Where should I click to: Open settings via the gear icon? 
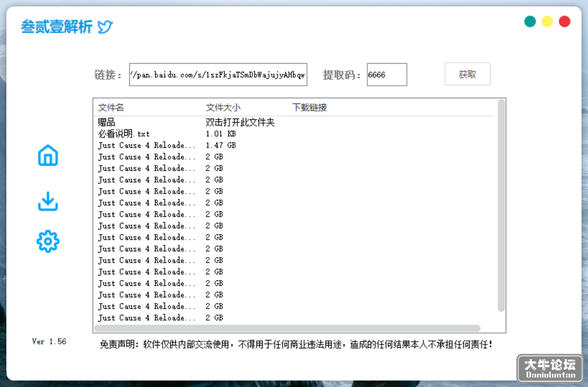[x=48, y=242]
